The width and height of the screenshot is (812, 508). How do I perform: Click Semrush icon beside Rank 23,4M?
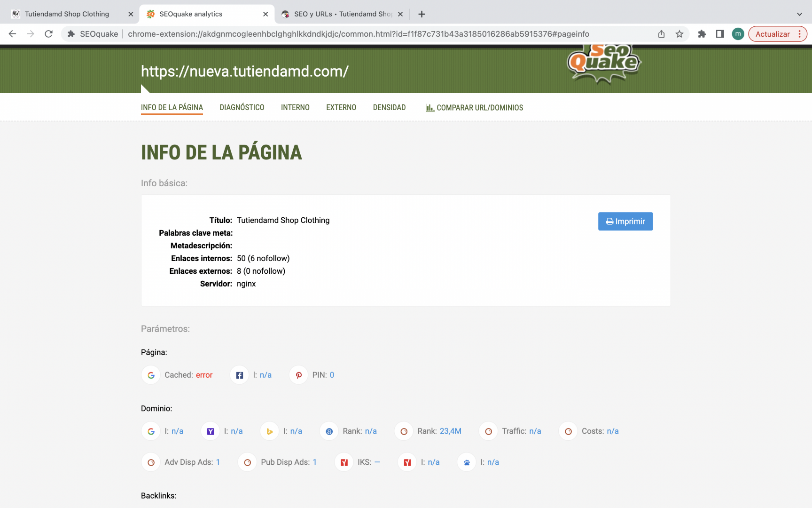404,431
